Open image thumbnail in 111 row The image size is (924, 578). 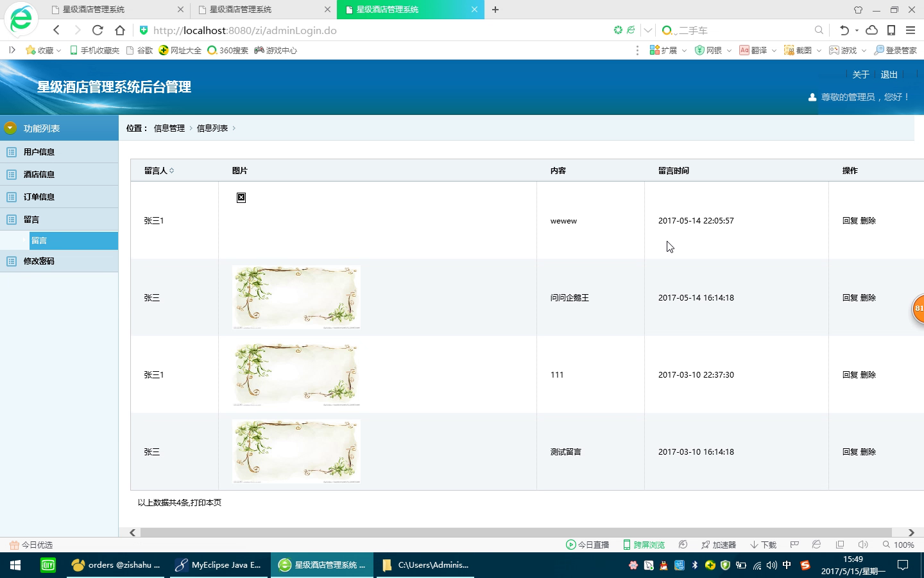pos(296,374)
